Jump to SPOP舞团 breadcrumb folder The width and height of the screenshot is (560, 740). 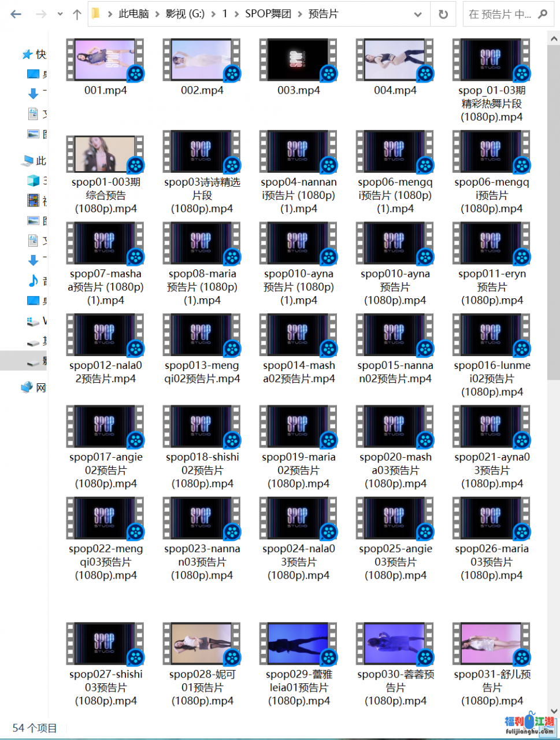[x=268, y=14]
